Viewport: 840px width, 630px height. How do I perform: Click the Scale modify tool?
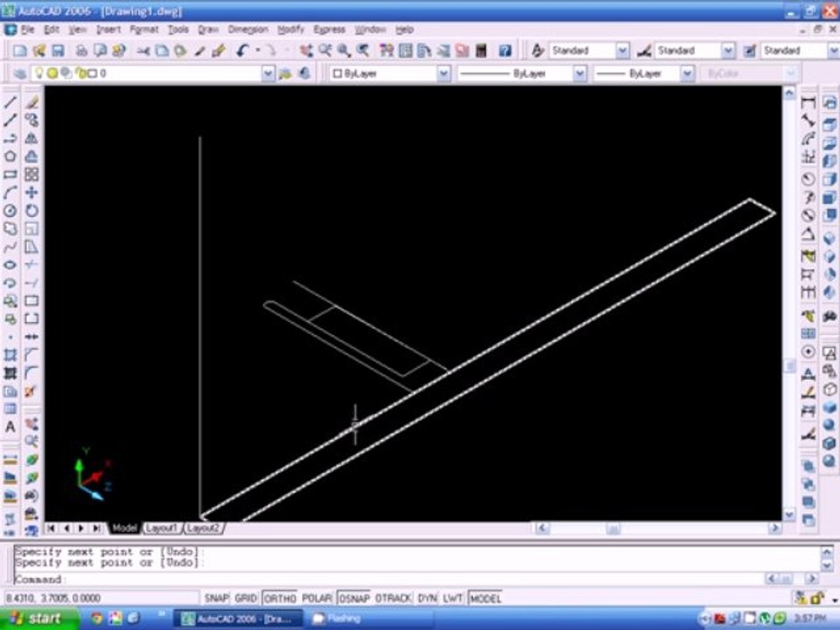coord(31,228)
